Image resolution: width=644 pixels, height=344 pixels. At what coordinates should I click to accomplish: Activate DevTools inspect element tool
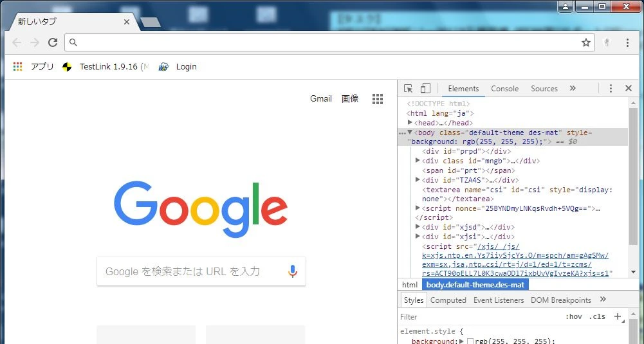click(408, 88)
